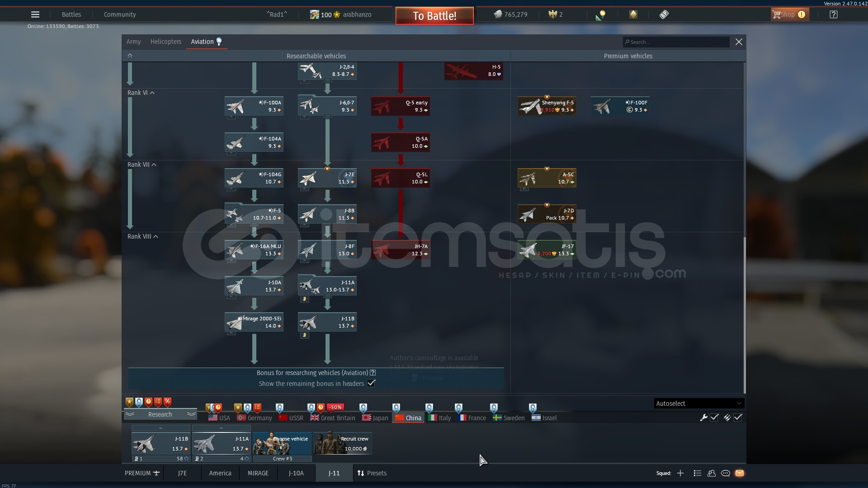Click the Golden Eagles icon
Image resolution: width=868 pixels, height=488 pixels.
point(552,14)
